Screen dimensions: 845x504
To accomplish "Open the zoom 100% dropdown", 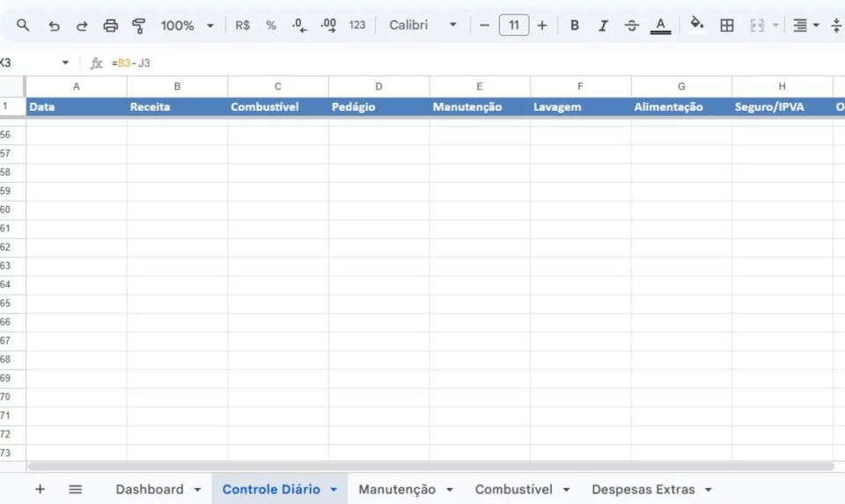I will tap(187, 26).
